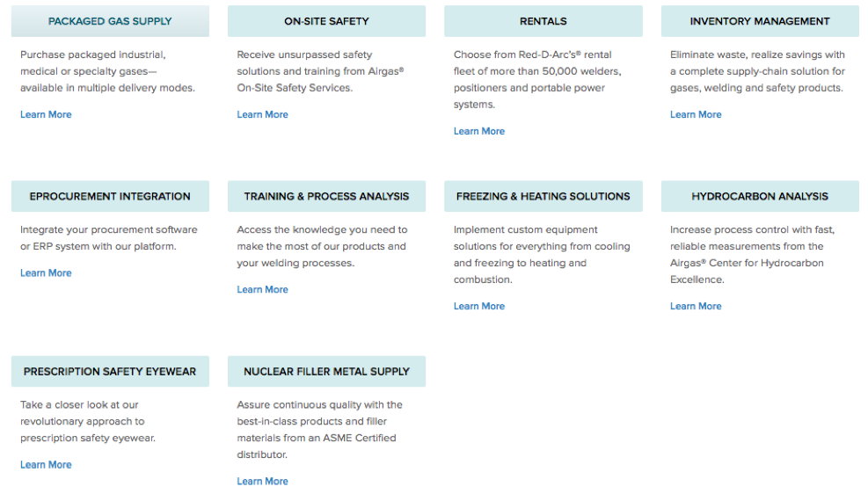Screen dimensions: 868x494
Task: Open Learn More for Nuclear Filler Metal Supply
Action: (262, 481)
